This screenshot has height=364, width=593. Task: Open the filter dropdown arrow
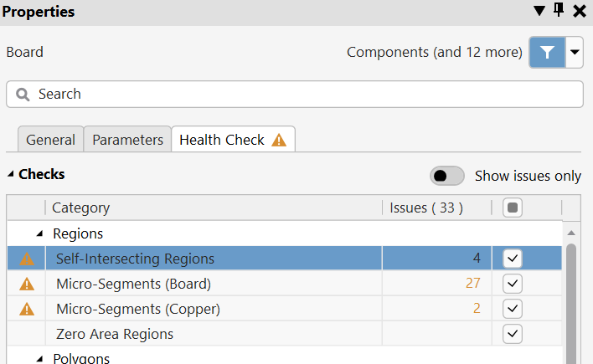(x=575, y=52)
